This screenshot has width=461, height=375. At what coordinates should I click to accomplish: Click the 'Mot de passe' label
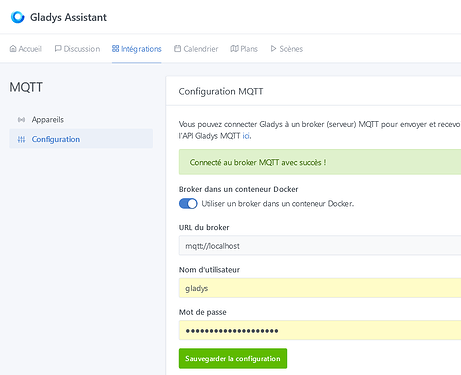point(203,312)
